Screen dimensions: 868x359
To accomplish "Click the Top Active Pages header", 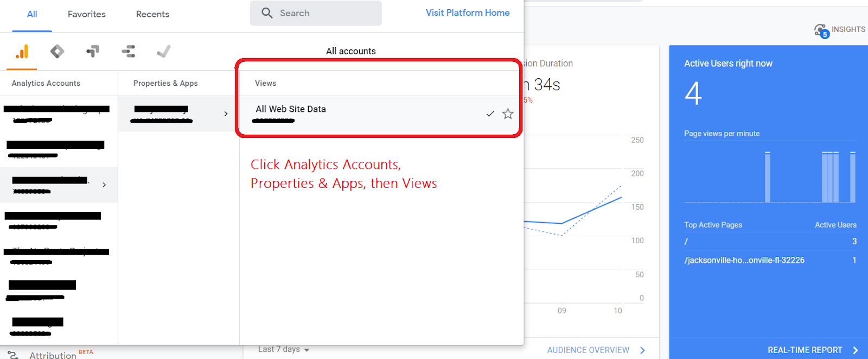I will coord(713,225).
